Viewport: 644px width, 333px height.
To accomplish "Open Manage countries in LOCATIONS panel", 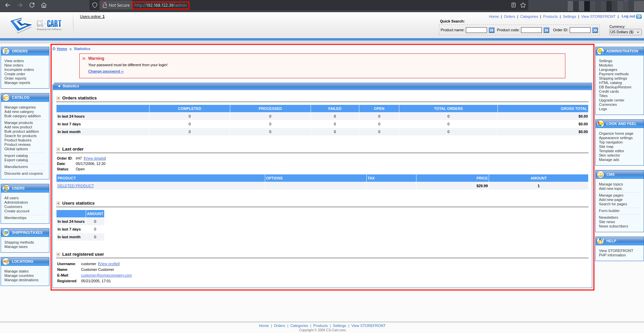I will (19, 276).
